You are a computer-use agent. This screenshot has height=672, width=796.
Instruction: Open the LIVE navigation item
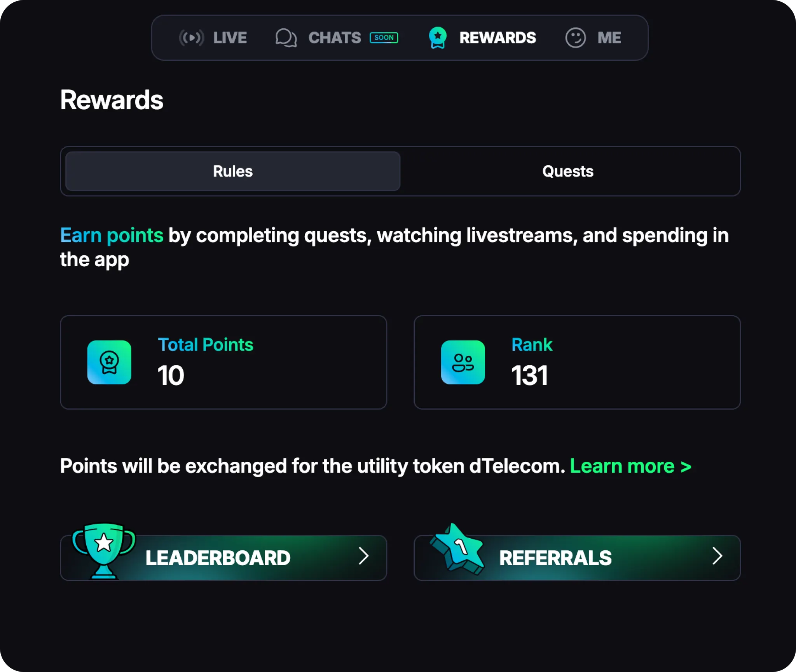point(230,38)
